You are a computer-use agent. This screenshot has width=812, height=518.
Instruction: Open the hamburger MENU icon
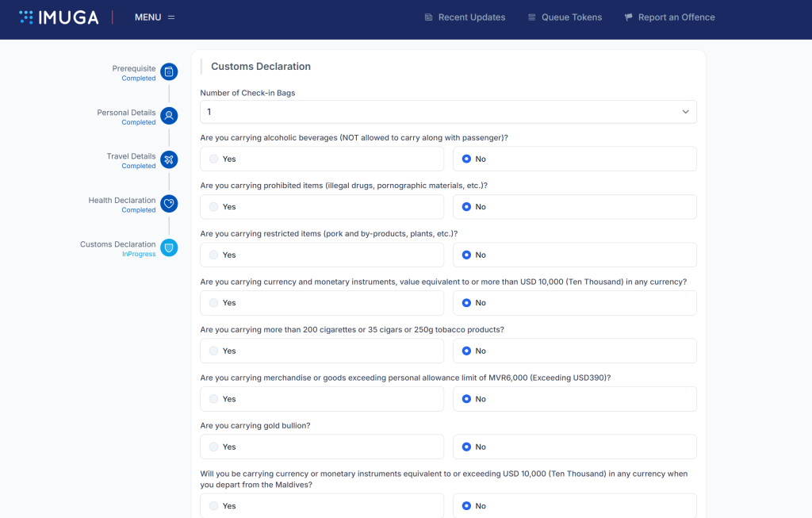pos(171,17)
